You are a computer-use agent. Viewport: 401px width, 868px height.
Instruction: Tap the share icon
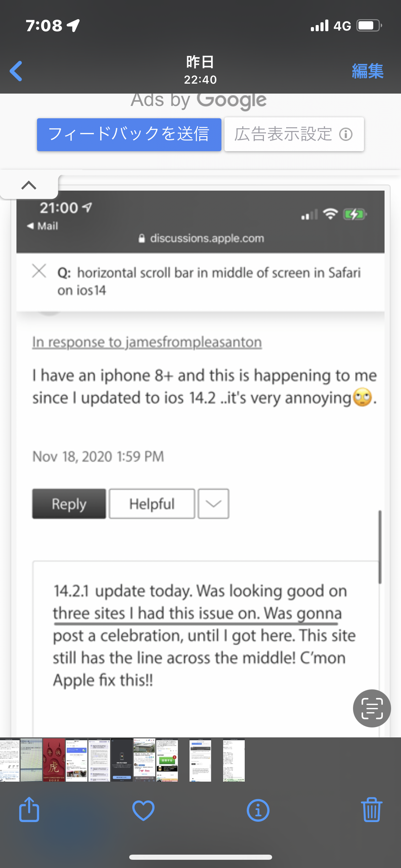[29, 810]
